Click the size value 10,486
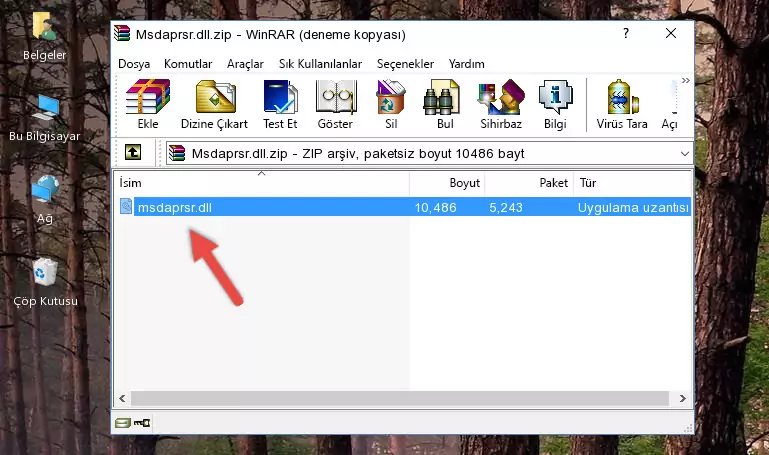 tap(436, 207)
